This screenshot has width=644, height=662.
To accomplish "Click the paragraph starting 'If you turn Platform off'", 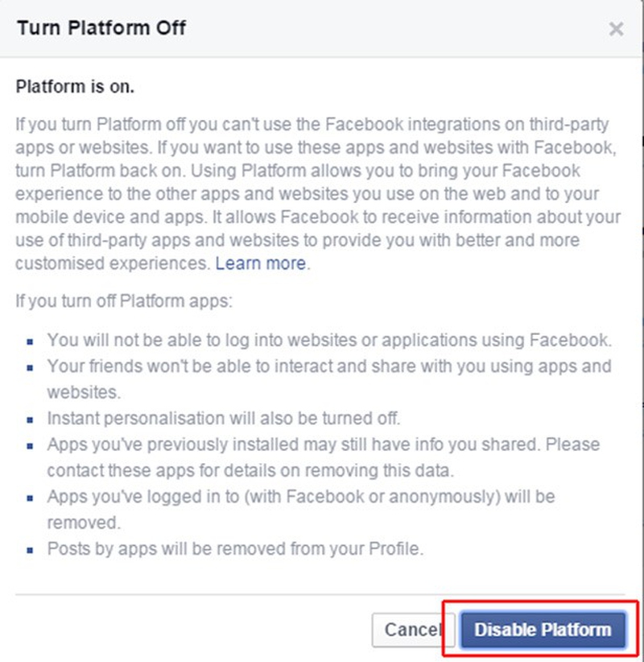I will coord(318,194).
